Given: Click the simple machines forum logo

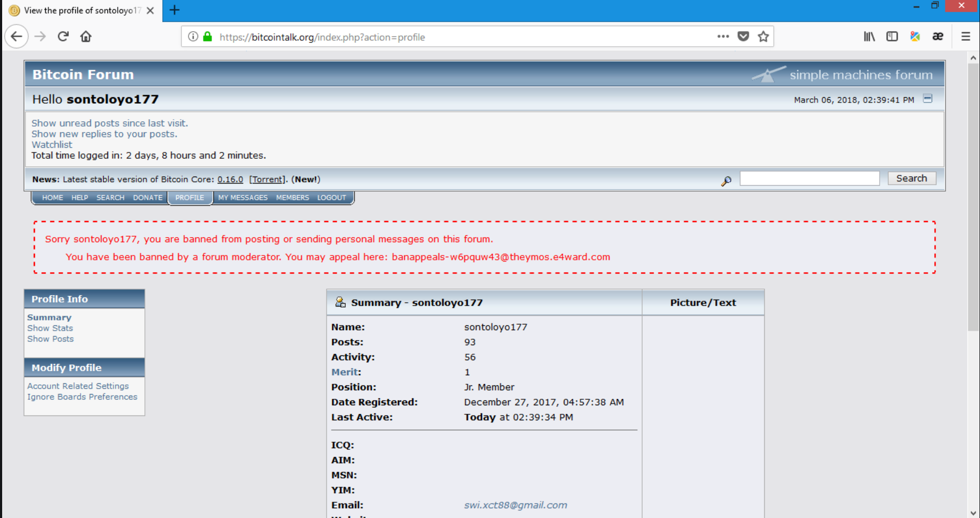Looking at the screenshot, I should click(x=842, y=75).
